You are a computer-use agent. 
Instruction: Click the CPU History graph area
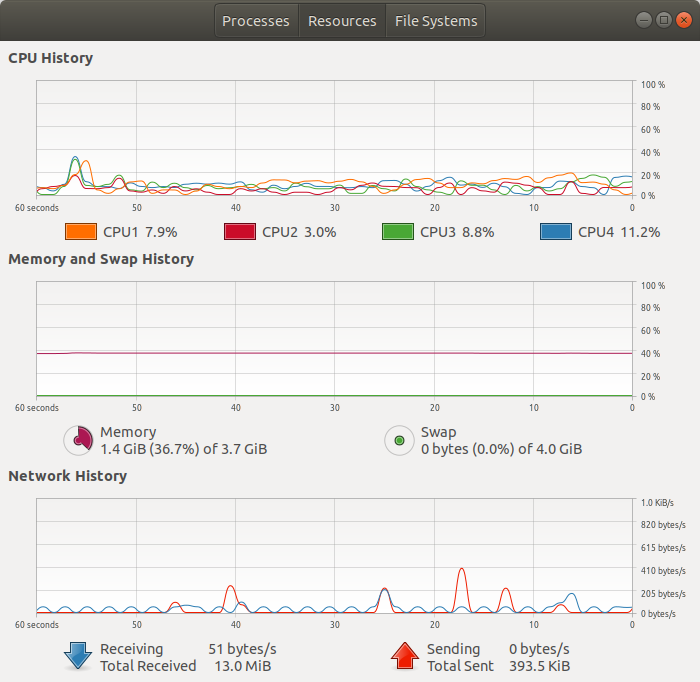tap(334, 138)
